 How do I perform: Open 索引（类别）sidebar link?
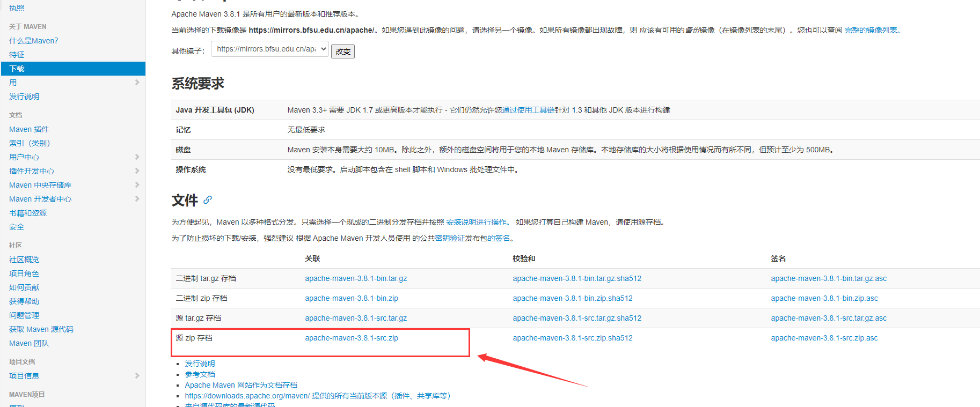(30, 143)
